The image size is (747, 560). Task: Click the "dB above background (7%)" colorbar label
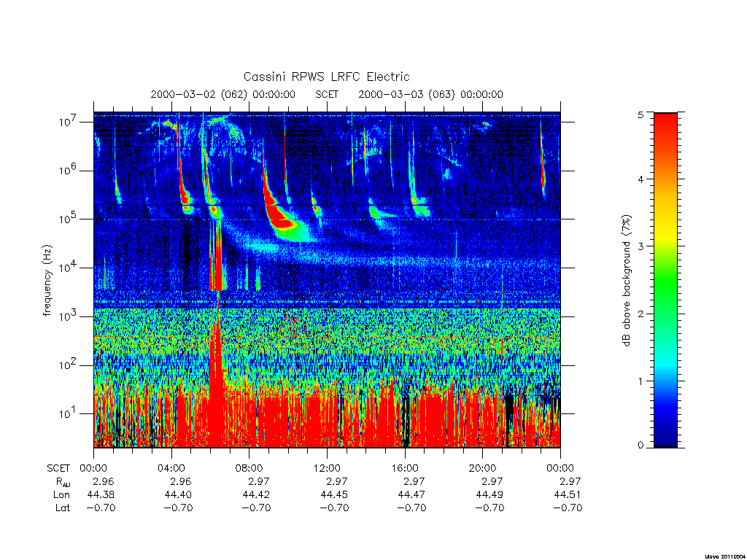point(627,281)
